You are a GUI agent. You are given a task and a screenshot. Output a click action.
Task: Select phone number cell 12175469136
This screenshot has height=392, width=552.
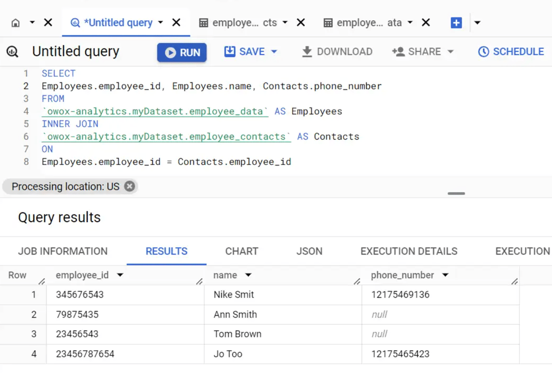441,295
